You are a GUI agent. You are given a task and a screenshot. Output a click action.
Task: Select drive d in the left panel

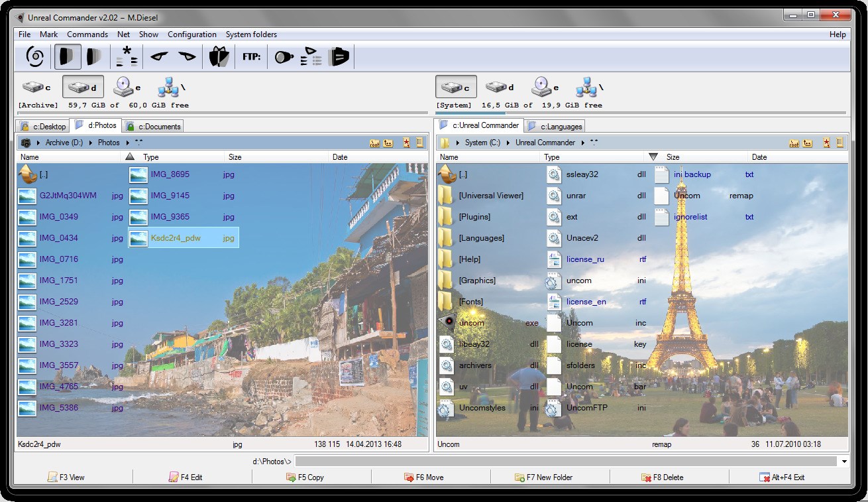click(83, 87)
